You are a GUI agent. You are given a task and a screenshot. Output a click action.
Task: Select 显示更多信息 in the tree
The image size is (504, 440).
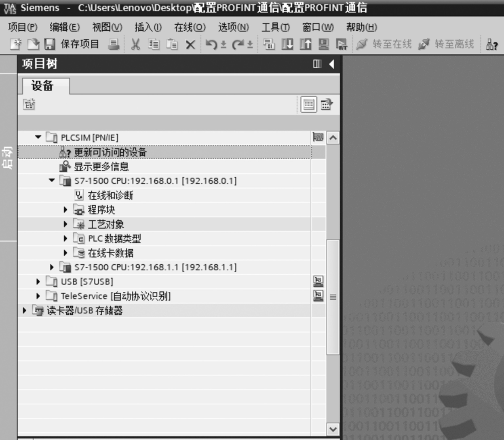(x=101, y=166)
